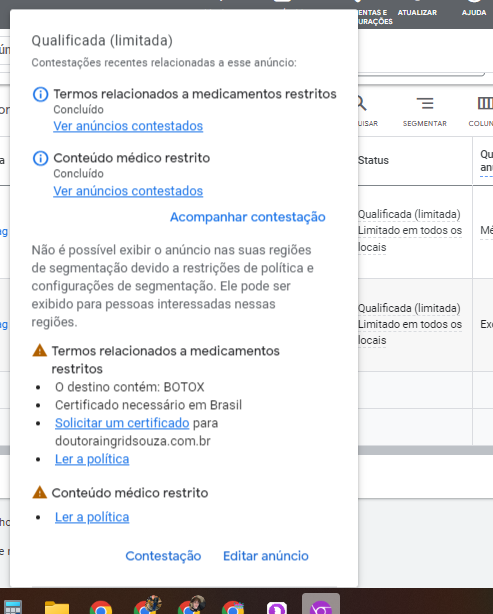Click purple highlighted app icon in taskbar
The image size is (493, 614).
tap(321, 605)
